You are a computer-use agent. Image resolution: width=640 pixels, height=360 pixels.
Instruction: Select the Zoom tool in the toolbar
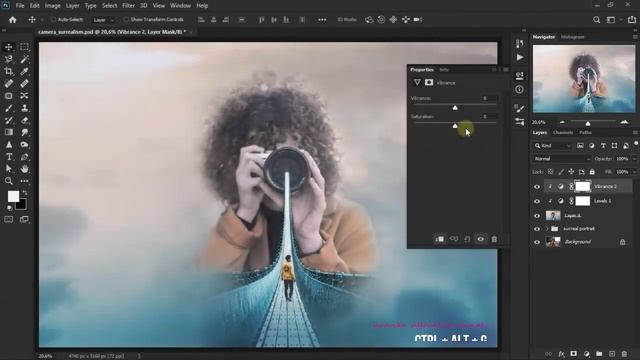(9, 181)
